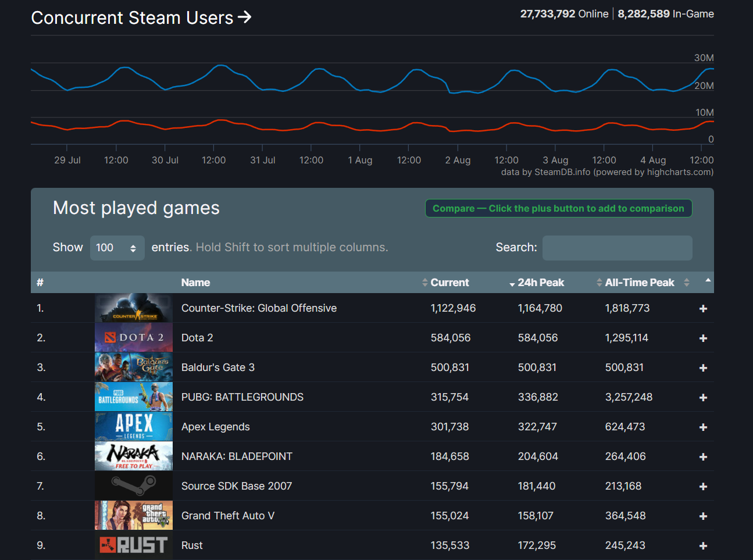753x560 pixels.
Task: Open PUBG Battlegrounds thumbnail image
Action: tap(134, 397)
